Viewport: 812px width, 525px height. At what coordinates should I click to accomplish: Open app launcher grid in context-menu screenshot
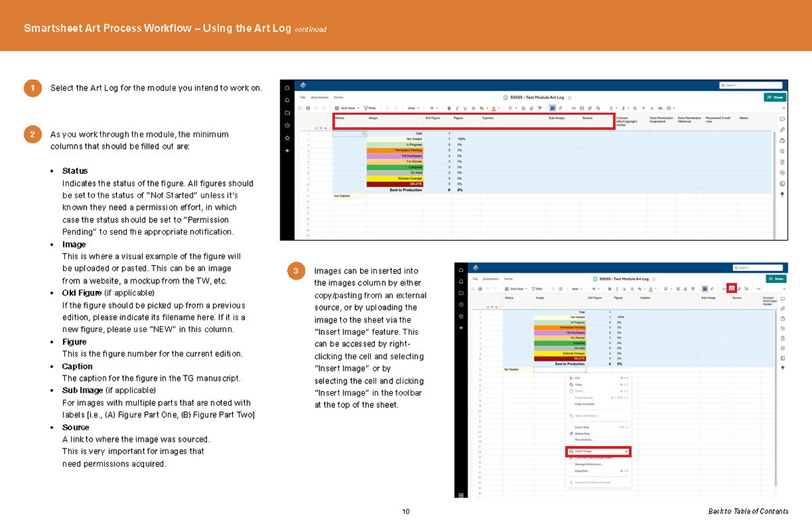[462, 495]
